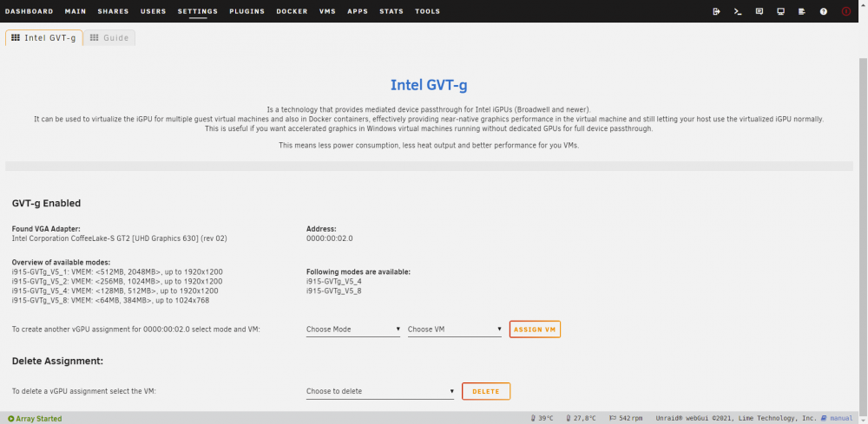Click the system info monitor icon
Screen dimensions: 868x424
(x=780, y=11)
